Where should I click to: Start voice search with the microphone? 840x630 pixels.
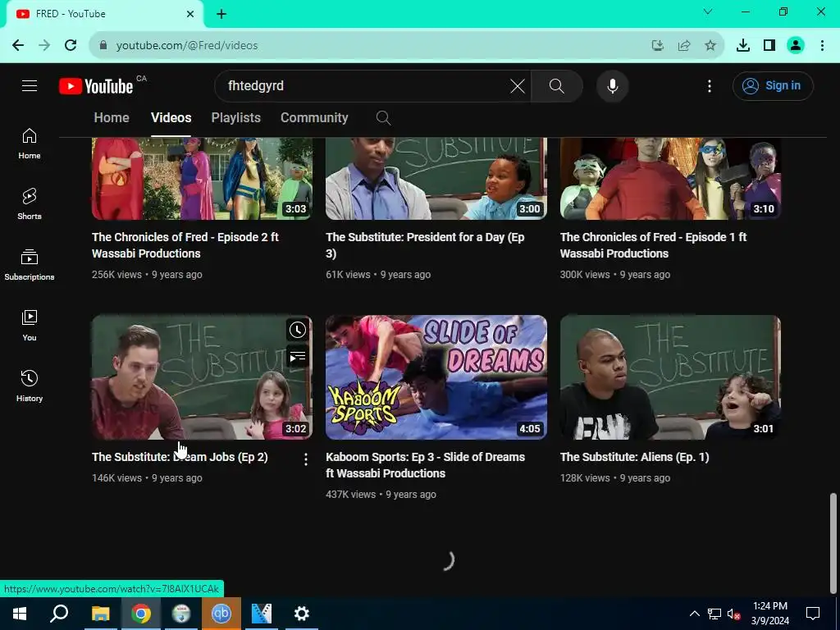(612, 85)
